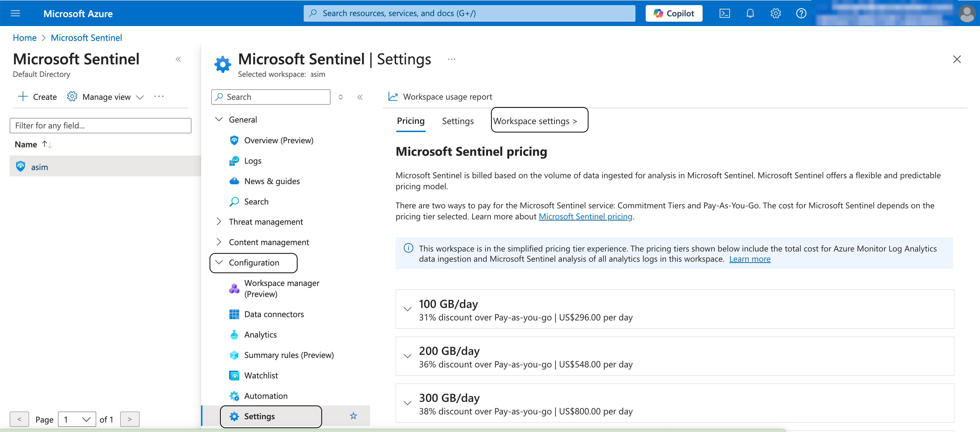Switch to the Pricing tab
This screenshot has height=432, width=980.
410,121
